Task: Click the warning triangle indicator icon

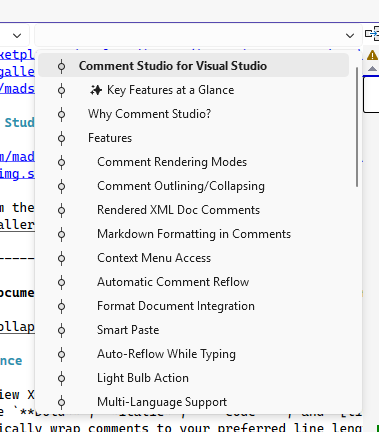Action: tap(372, 55)
